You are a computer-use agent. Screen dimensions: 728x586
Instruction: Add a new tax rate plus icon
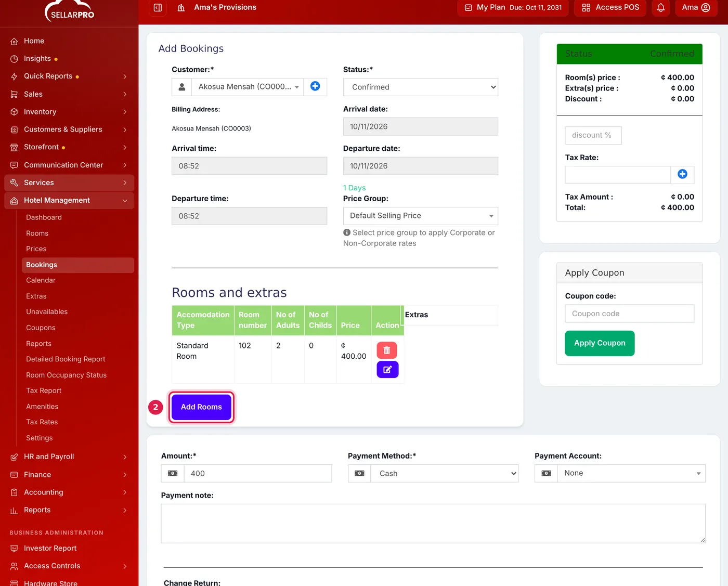pos(682,174)
